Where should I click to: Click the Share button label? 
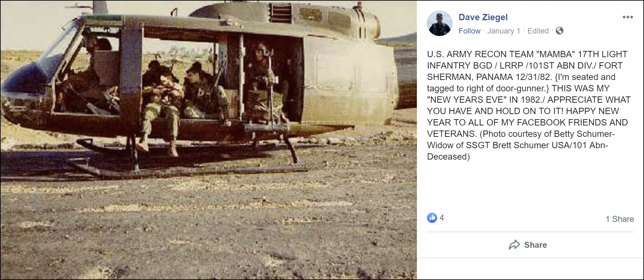click(x=535, y=245)
